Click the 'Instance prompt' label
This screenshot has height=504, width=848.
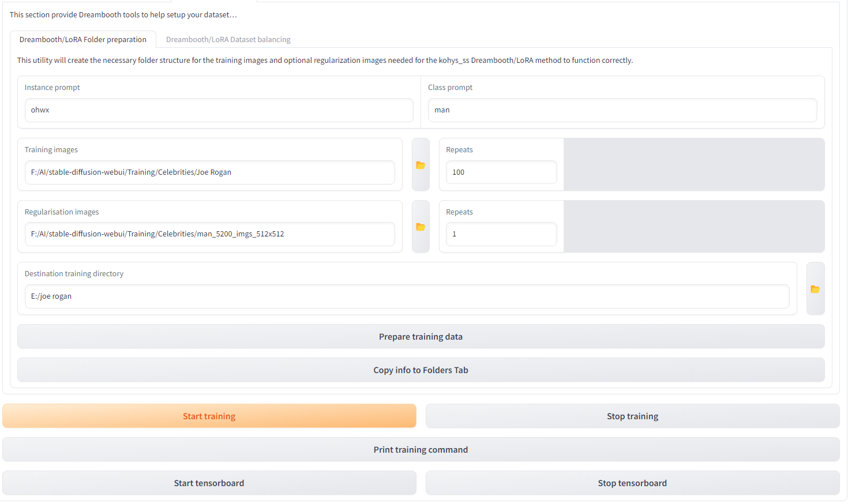[52, 88]
